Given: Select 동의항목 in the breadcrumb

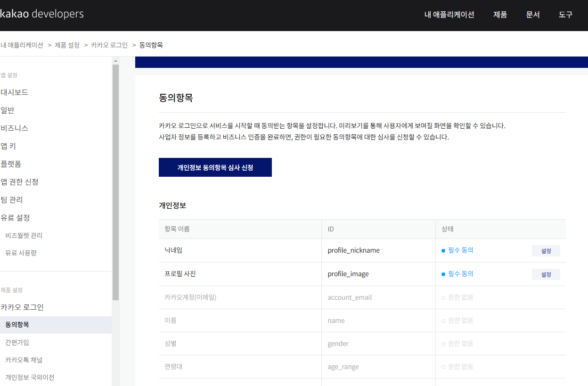Looking at the screenshot, I should tap(151, 45).
